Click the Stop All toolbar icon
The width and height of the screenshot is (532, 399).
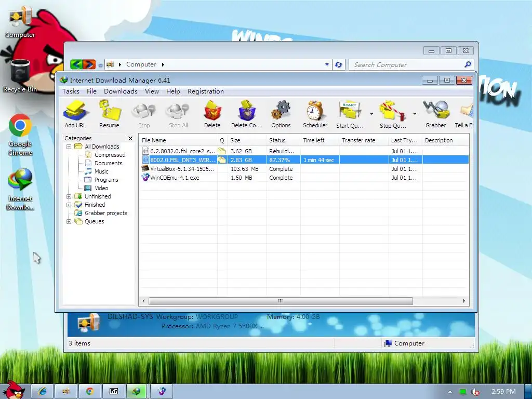178,114
